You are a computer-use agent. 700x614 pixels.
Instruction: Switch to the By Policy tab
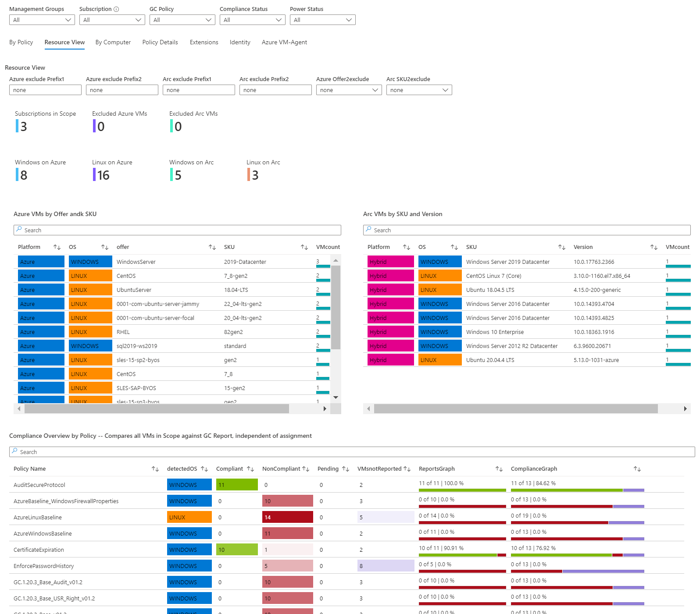point(21,43)
